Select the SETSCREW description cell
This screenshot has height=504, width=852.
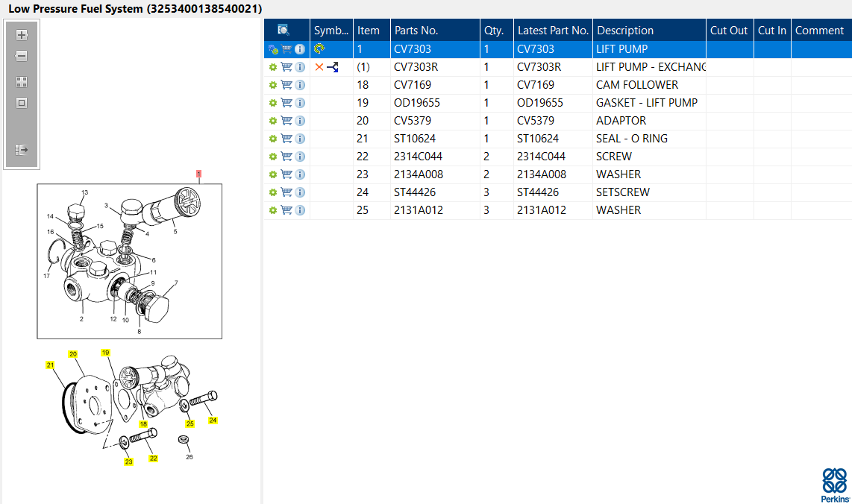(x=649, y=193)
